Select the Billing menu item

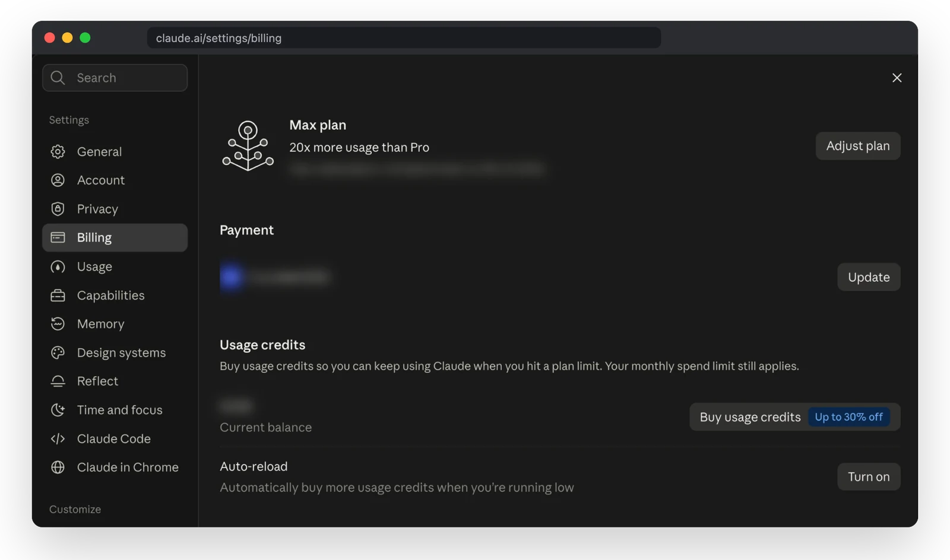(115, 238)
